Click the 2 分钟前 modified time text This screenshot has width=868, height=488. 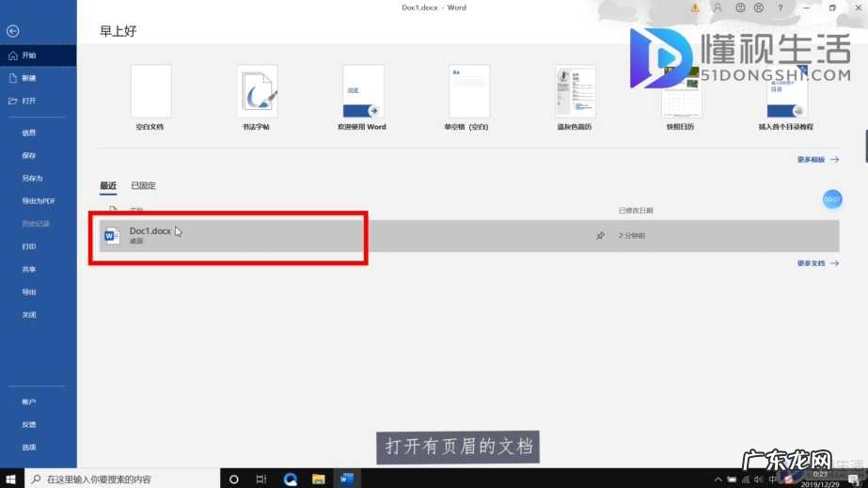[x=632, y=236]
